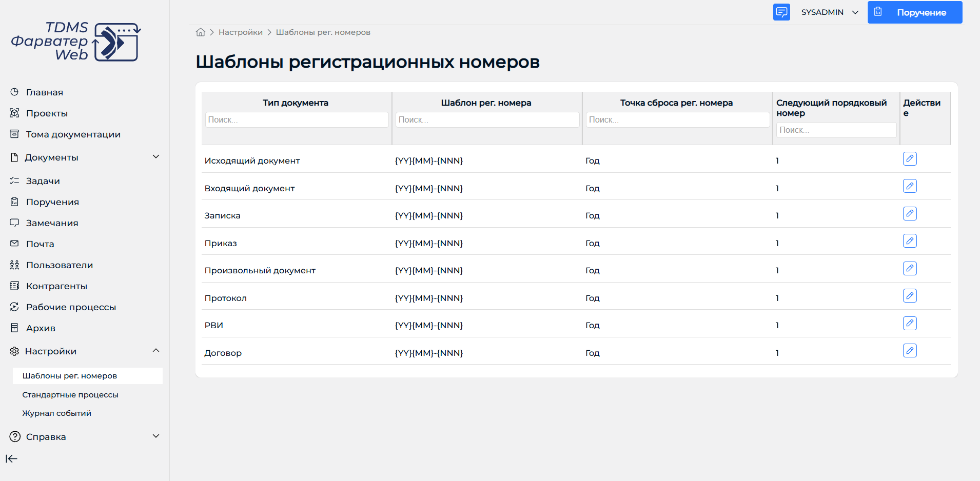Open Поручения in the sidebar
Image resolution: width=980 pixels, height=481 pixels.
tap(52, 202)
